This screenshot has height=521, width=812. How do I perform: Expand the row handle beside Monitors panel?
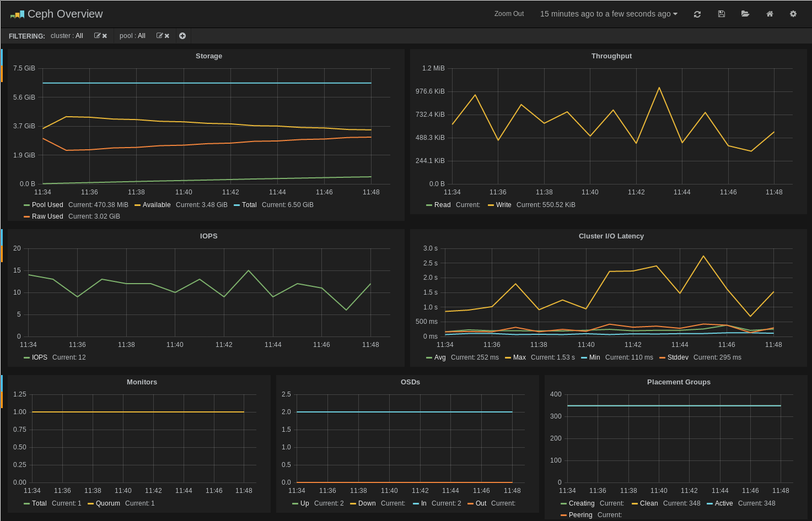(2, 392)
